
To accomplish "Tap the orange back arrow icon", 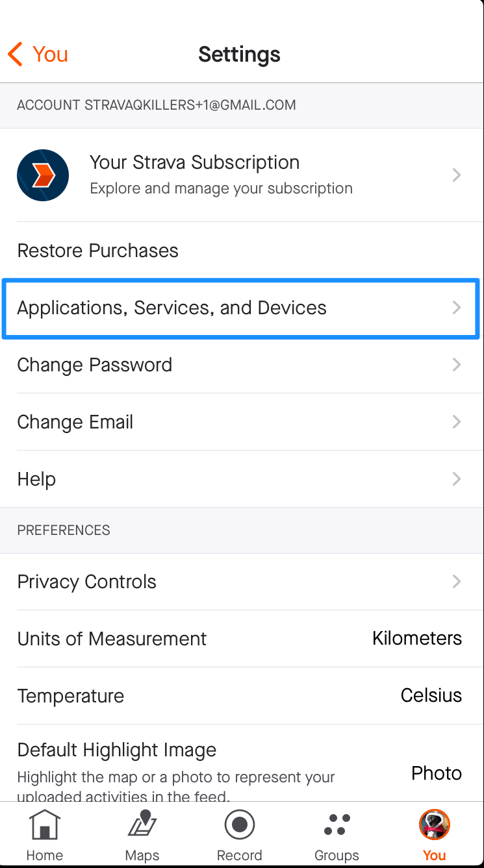I will pos(16,55).
